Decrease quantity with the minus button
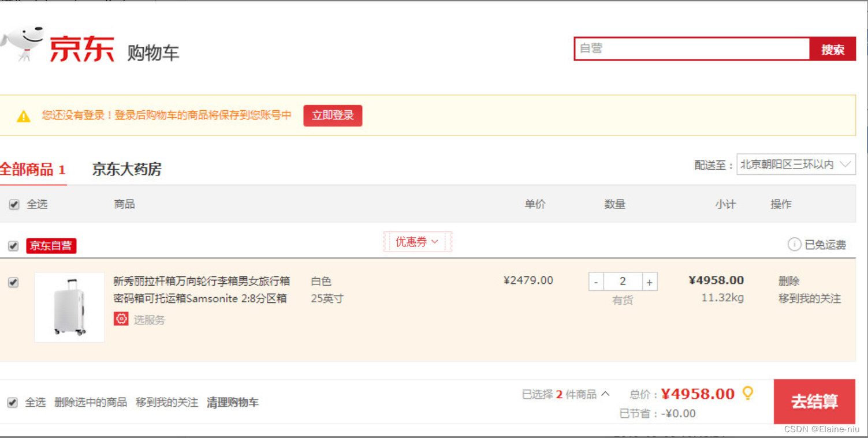868x438 pixels. (596, 282)
